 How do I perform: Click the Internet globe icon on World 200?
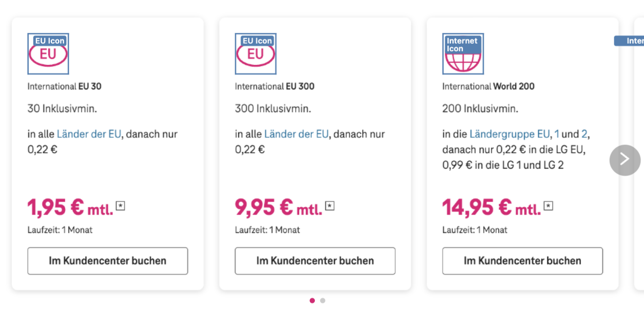(x=463, y=54)
